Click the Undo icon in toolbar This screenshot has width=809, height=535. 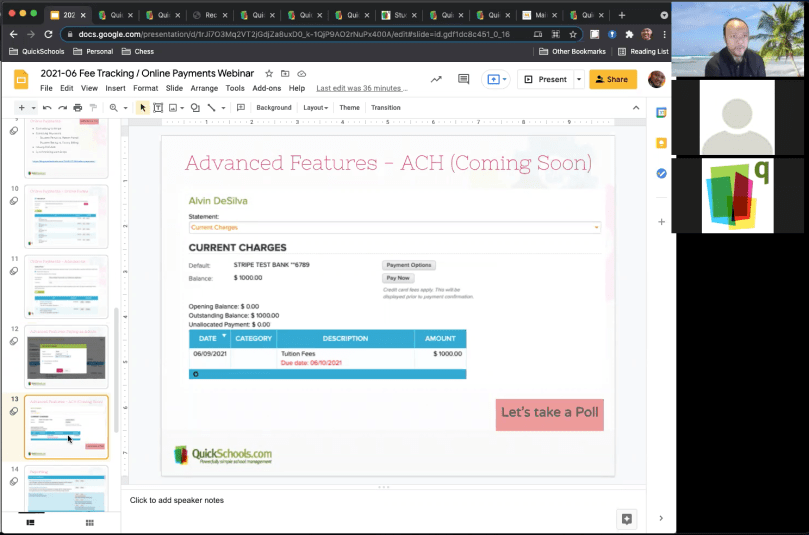(47, 108)
